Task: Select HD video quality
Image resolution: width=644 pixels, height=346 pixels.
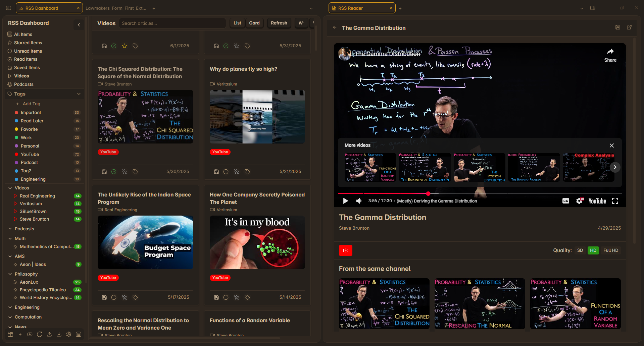Action: 593,250
